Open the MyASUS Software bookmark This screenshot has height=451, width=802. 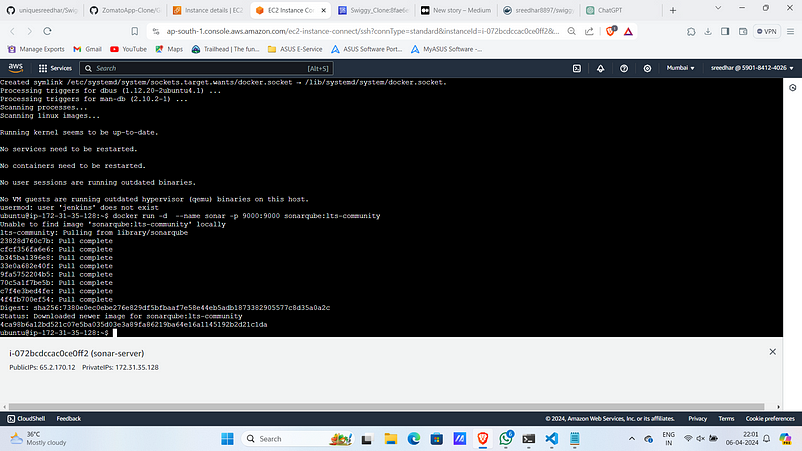tap(447, 49)
